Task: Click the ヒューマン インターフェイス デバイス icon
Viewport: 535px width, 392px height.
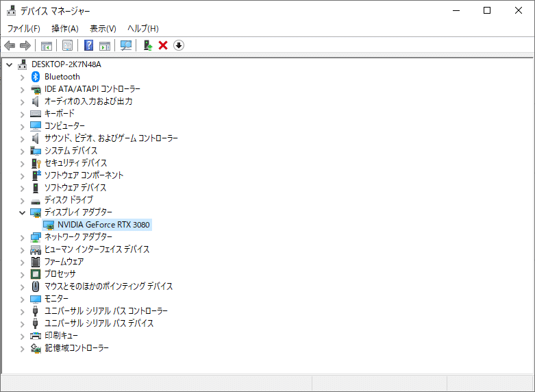Action: tap(36, 250)
